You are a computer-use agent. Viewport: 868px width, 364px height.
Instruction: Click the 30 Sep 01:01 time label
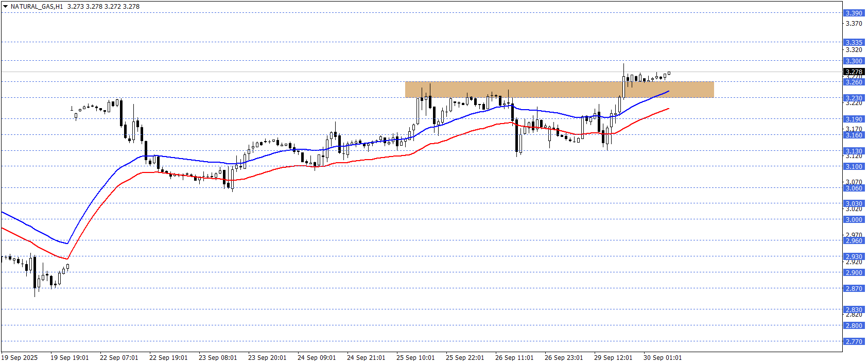663,358
